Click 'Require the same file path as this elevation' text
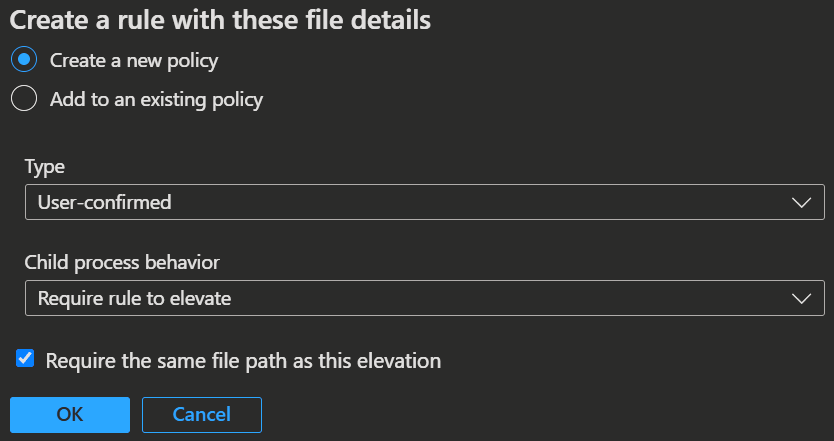Screen dimensions: 834x441 coord(243,361)
